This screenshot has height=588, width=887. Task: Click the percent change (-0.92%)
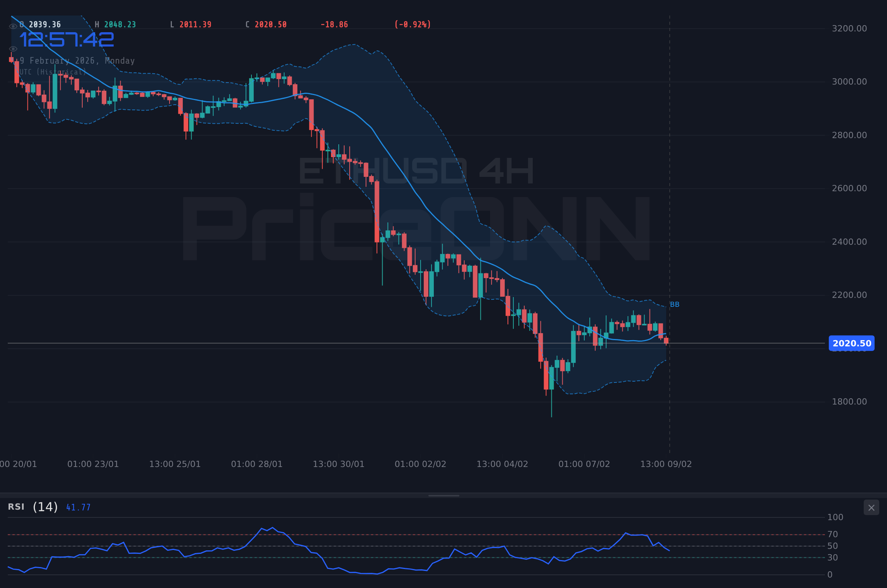click(x=413, y=24)
